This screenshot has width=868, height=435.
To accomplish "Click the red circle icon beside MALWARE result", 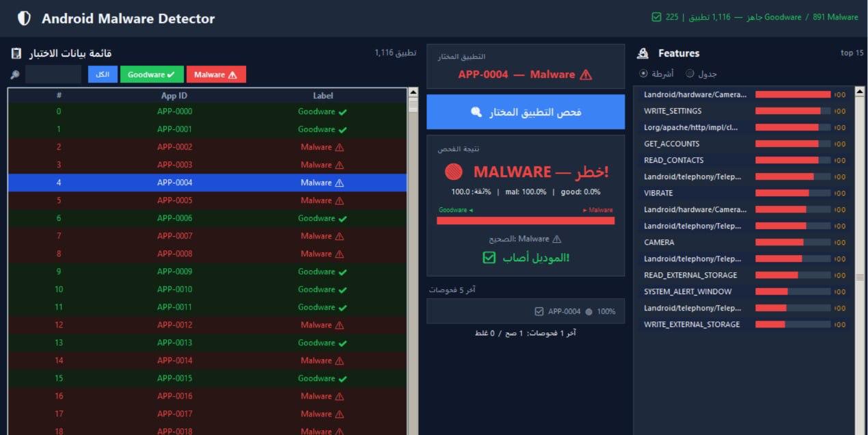I will pos(454,172).
